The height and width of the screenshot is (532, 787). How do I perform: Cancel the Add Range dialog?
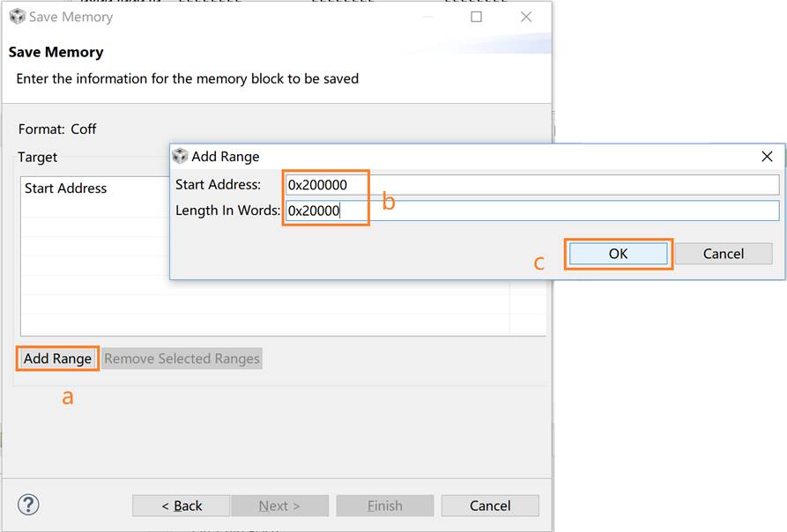[x=723, y=254]
